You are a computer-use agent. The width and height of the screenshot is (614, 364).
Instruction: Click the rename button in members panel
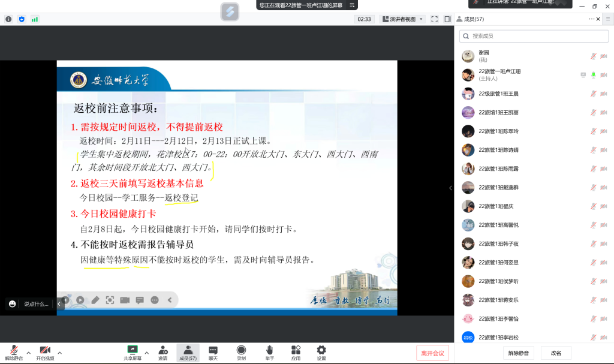(556, 353)
